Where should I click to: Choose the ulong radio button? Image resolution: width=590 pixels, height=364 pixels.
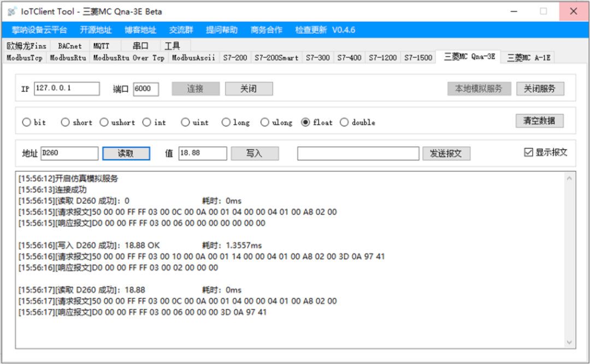click(264, 122)
